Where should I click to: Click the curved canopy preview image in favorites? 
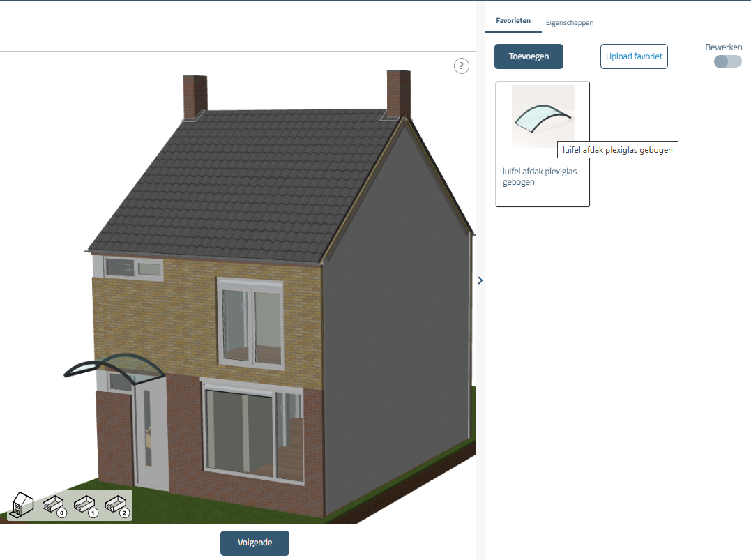pos(543,116)
